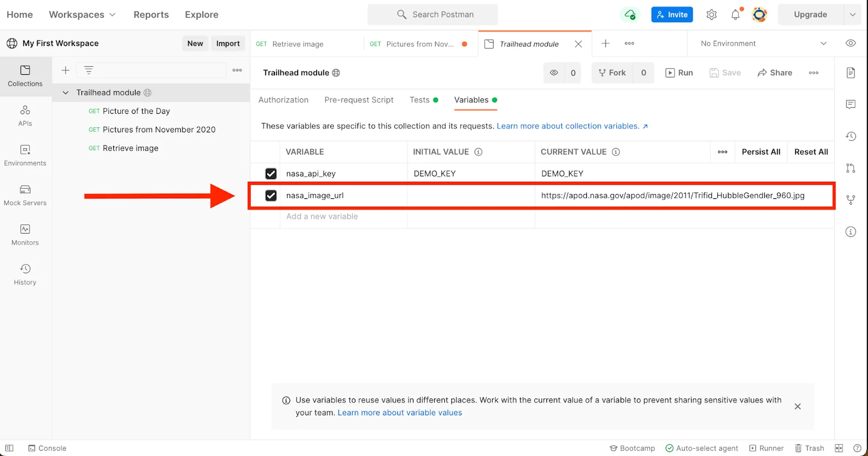Close the Trailhead module tab
The height and width of the screenshot is (456, 868).
[578, 44]
